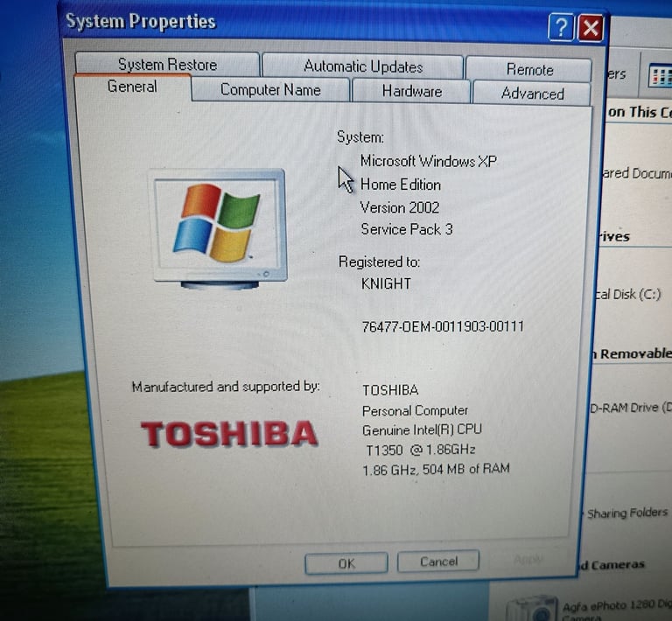Viewport: 672px width, 621px height.
Task: Click the Windows XP monitor logo
Action: 218,229
